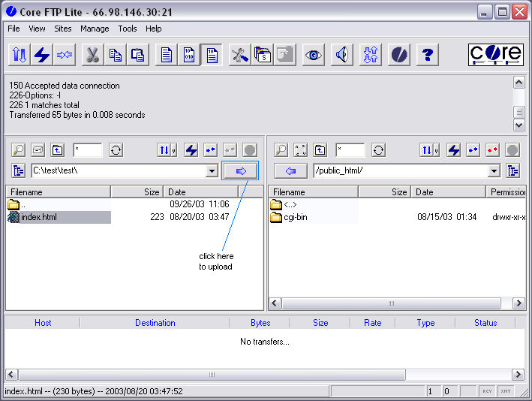Viewport: 532px width, 401px height.
Task: Expand the local path C:\test\test\ dropdown
Action: (x=212, y=171)
